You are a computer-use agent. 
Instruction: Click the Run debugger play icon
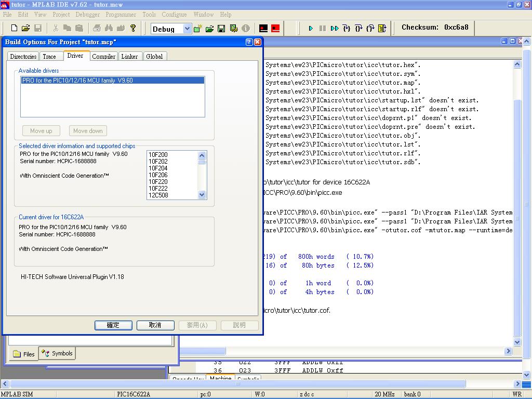click(311, 29)
